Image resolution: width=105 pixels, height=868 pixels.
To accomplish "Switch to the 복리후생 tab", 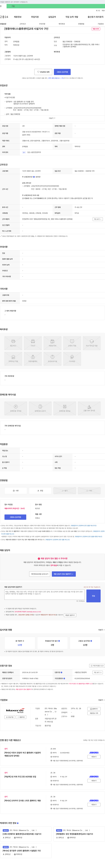I will pyautogui.click(x=62, y=24).
